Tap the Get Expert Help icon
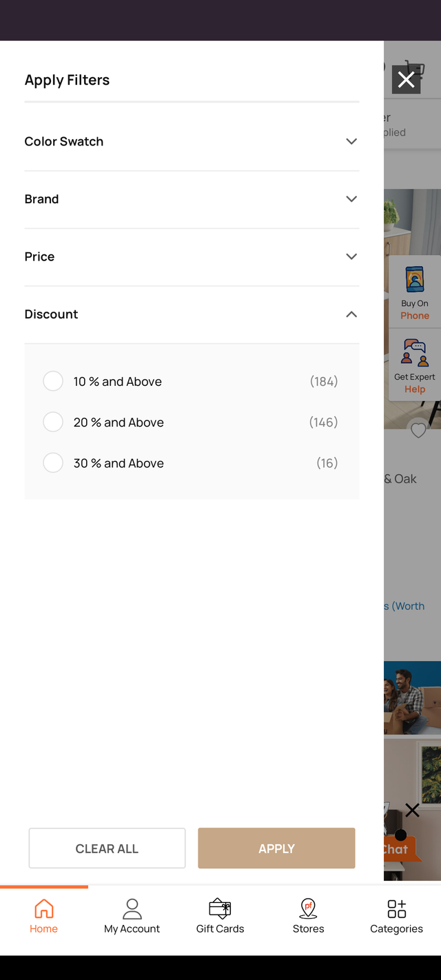 pos(415,352)
